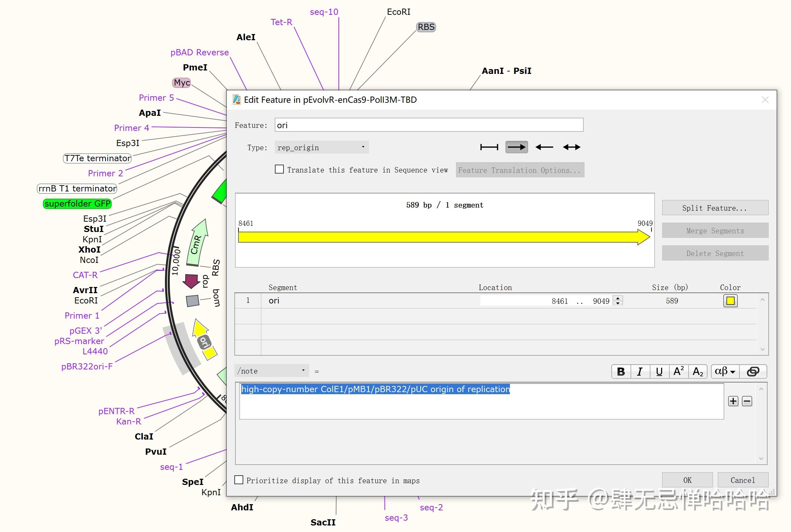Image resolution: width=791 pixels, height=532 pixels.
Task: Click ApaI enzyme site label
Action: (149, 113)
